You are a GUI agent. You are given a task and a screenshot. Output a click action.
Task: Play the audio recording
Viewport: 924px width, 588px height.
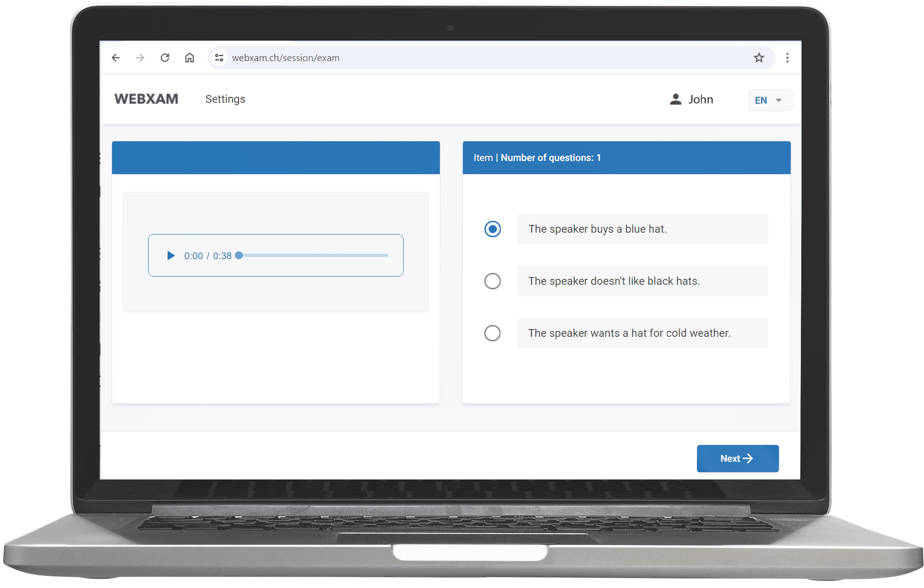tap(171, 256)
